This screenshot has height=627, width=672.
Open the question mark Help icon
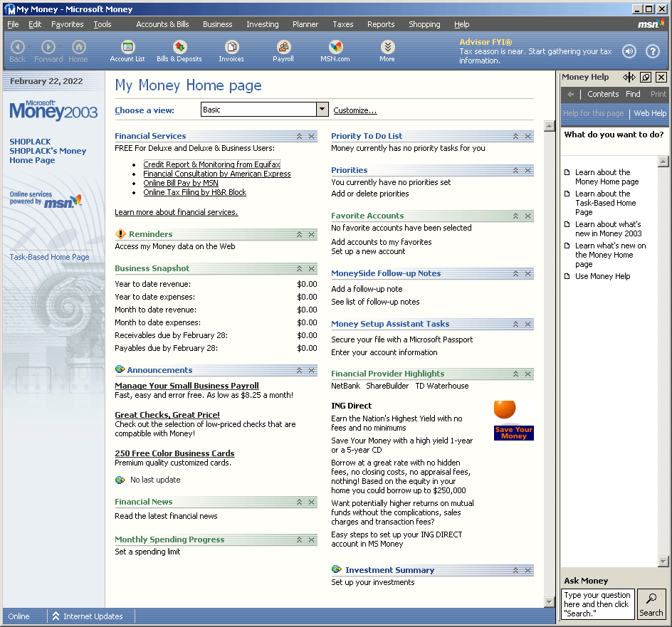click(653, 51)
